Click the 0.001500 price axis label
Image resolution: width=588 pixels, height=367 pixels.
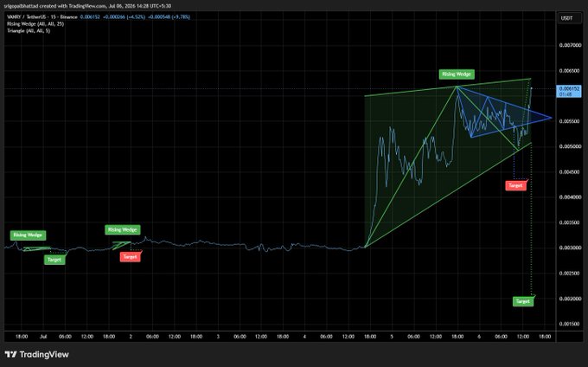point(570,324)
